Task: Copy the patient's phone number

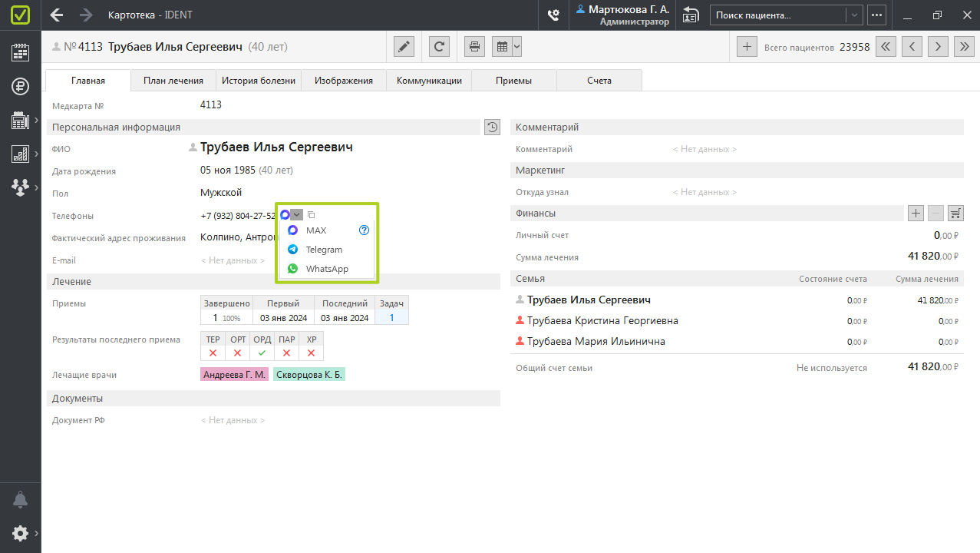Action: 312,216
